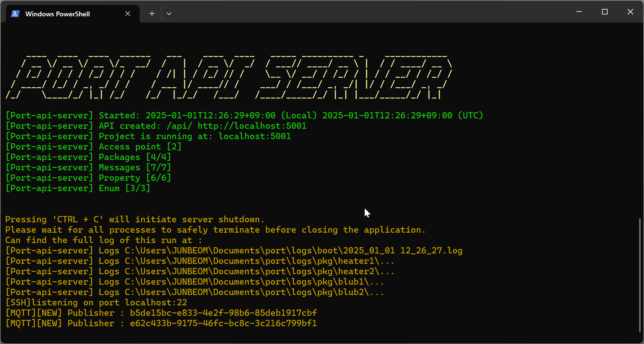Click the MQTT publisher ID e62c433b
644x344 pixels.
(223, 323)
